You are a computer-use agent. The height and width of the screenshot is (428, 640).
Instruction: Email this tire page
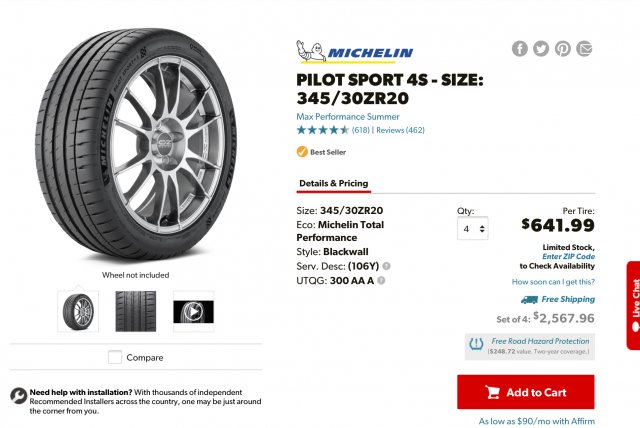click(585, 49)
